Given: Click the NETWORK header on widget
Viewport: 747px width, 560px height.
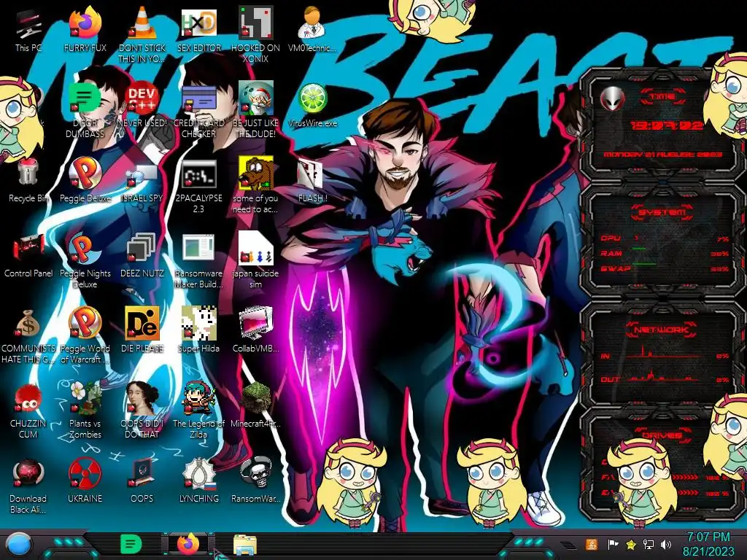Looking at the screenshot, I should tap(662, 330).
